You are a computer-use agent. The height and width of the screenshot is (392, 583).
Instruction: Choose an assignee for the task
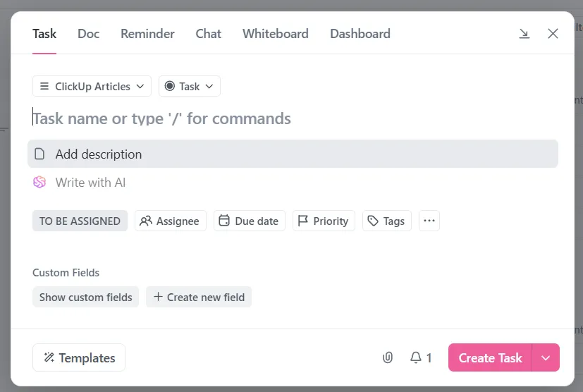[x=171, y=221]
